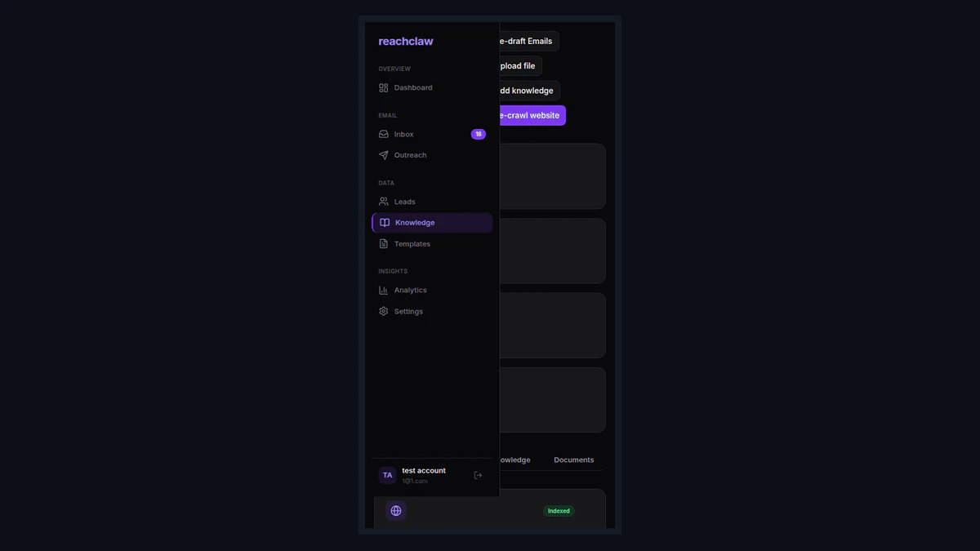This screenshot has height=551, width=980.
Task: Open the Dashboard grid icon
Action: (384, 87)
